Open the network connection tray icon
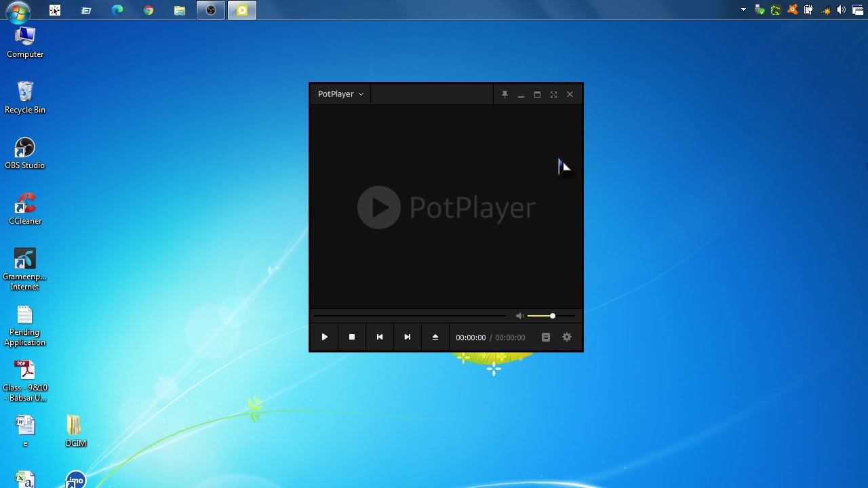 point(825,10)
